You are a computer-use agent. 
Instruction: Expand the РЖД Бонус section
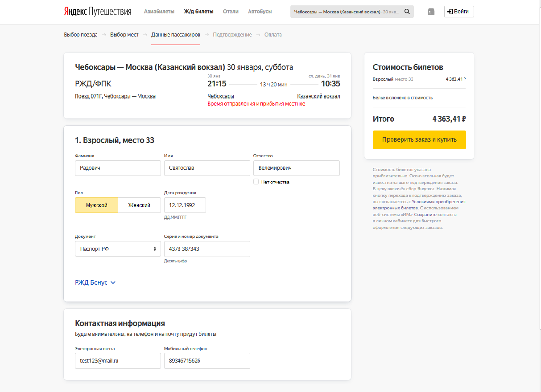pyautogui.click(x=95, y=282)
